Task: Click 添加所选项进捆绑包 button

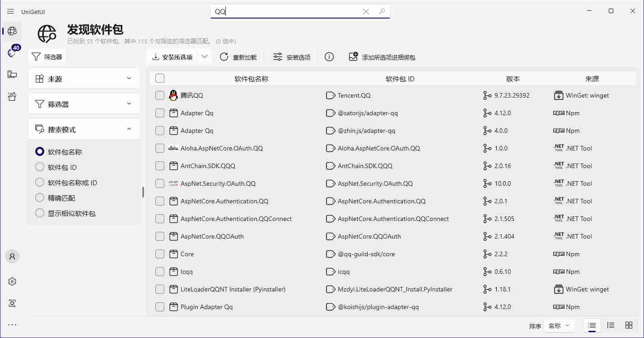Action: [x=382, y=57]
